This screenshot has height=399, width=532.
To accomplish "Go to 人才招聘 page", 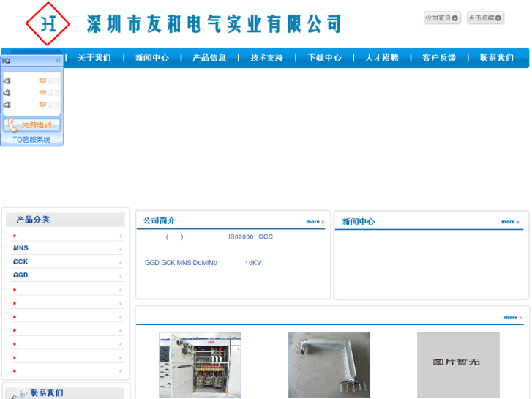I will [382, 58].
